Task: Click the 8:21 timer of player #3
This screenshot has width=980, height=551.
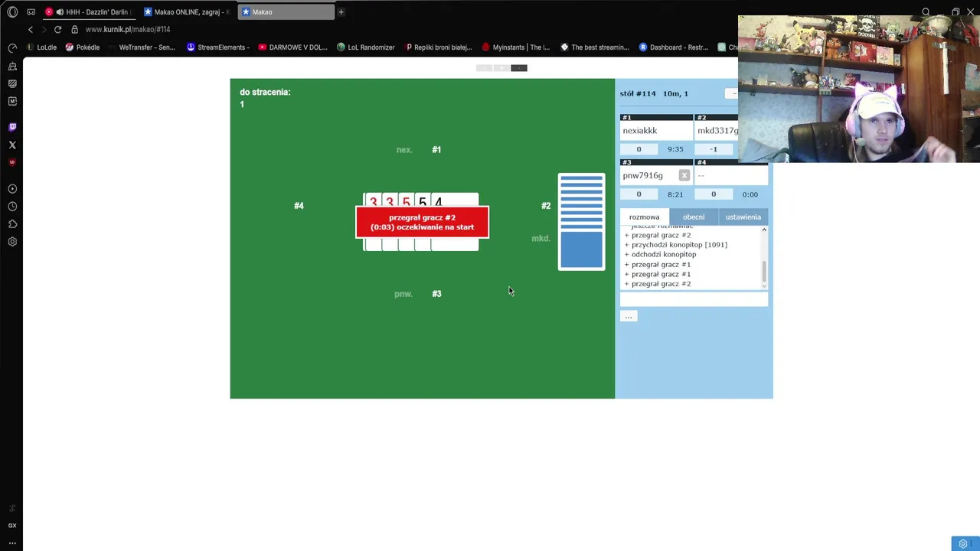Action: point(675,194)
